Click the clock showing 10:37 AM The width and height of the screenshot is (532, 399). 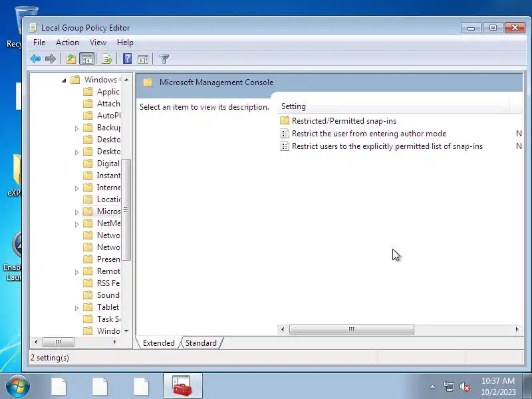(498, 380)
